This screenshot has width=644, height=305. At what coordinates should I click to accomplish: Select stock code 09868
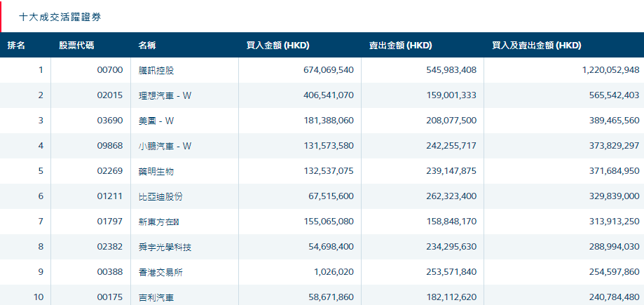pyautogui.click(x=109, y=146)
